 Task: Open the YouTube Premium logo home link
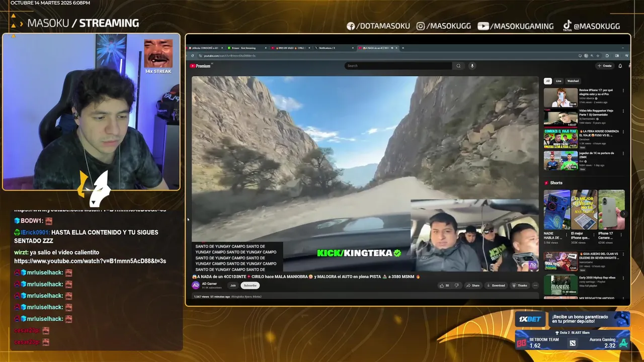(200, 66)
